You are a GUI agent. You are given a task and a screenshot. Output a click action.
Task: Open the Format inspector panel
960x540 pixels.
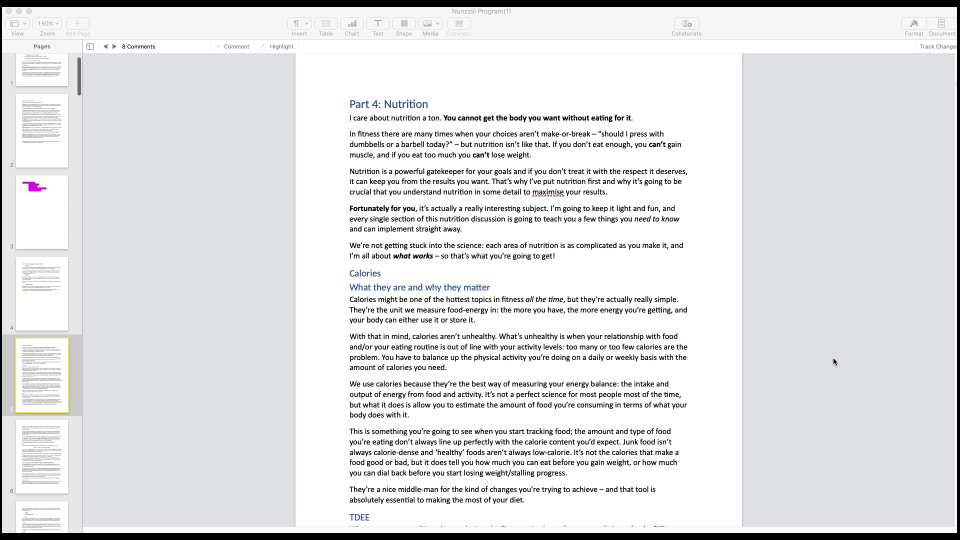914,23
